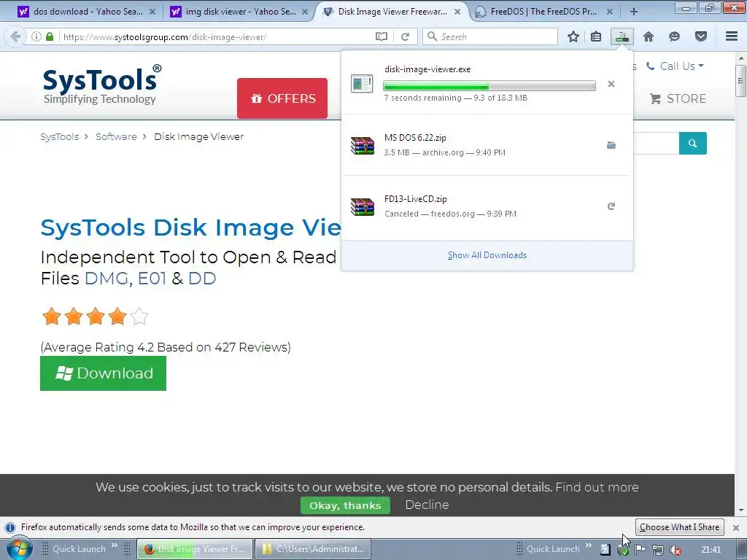Image resolution: width=747 pixels, height=560 pixels.
Task: Dismiss the Firefox data notification bar
Action: (735, 528)
